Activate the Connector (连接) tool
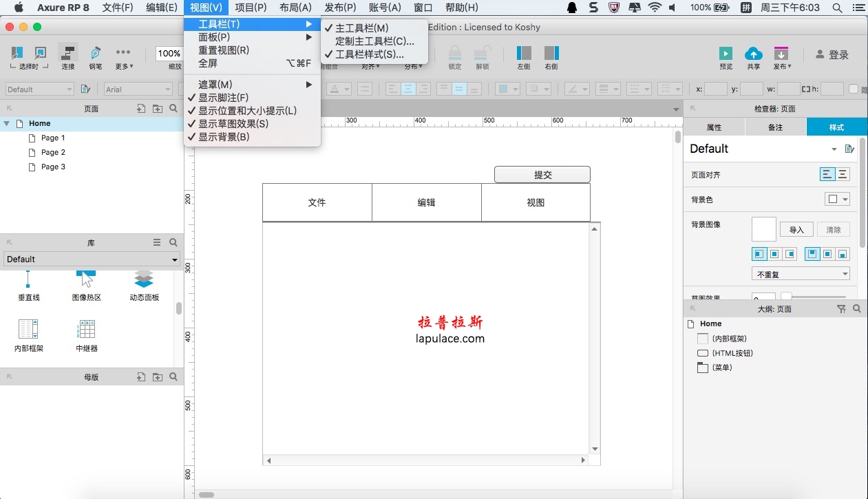Viewport: 868px width, 499px height. coord(67,54)
